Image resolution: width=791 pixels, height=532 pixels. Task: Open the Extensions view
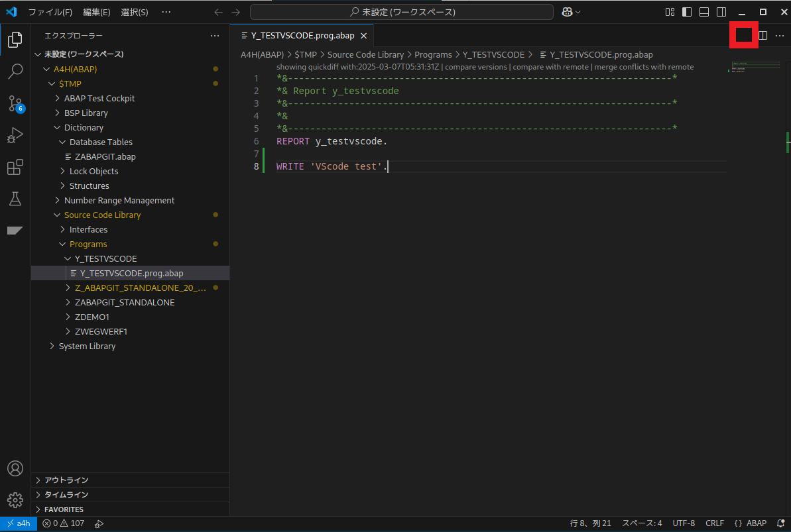pyautogui.click(x=15, y=167)
